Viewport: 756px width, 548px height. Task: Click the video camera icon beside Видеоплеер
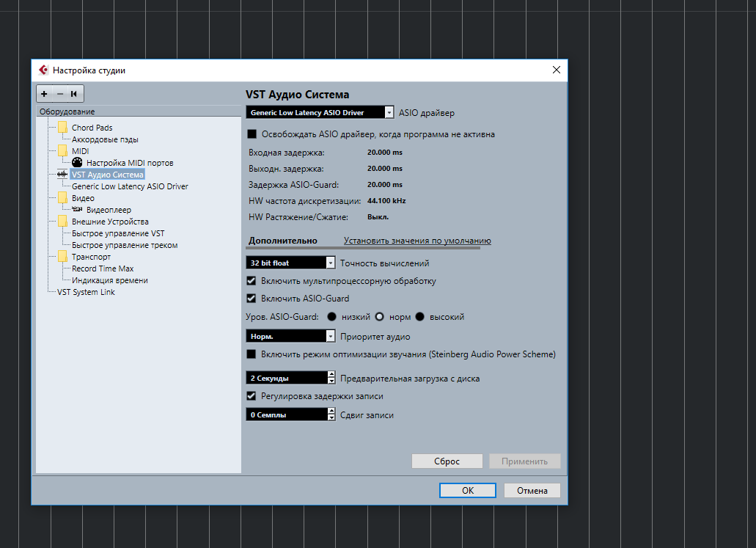(x=77, y=209)
